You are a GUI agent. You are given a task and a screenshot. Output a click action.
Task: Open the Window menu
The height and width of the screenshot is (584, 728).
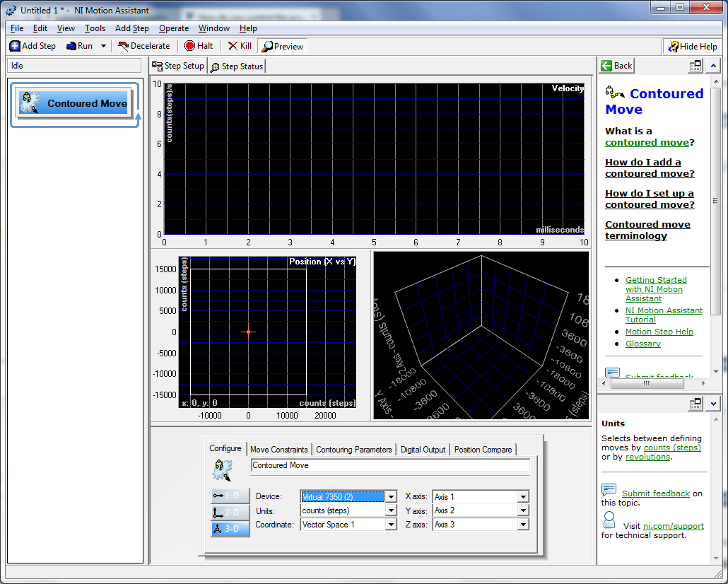pyautogui.click(x=214, y=28)
